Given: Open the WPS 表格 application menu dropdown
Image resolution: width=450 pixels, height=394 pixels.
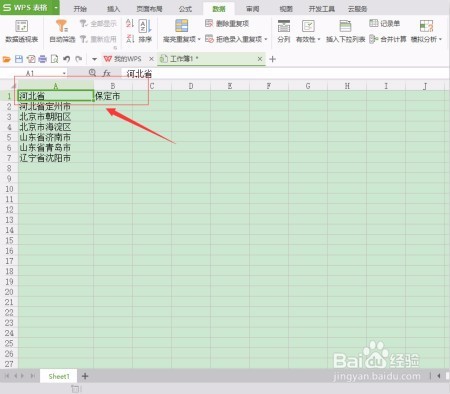Looking at the screenshot, I should (x=56, y=7).
